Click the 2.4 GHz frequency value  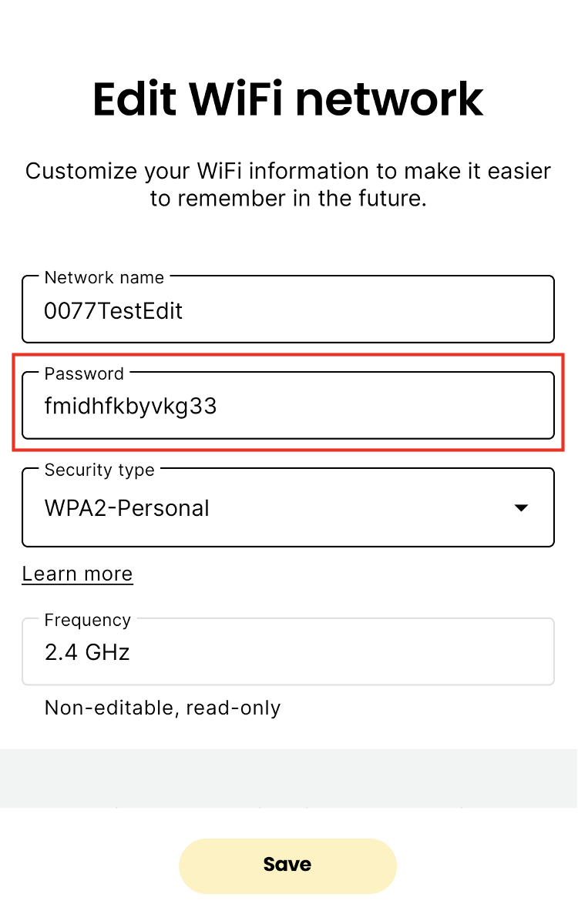pyautogui.click(x=87, y=651)
